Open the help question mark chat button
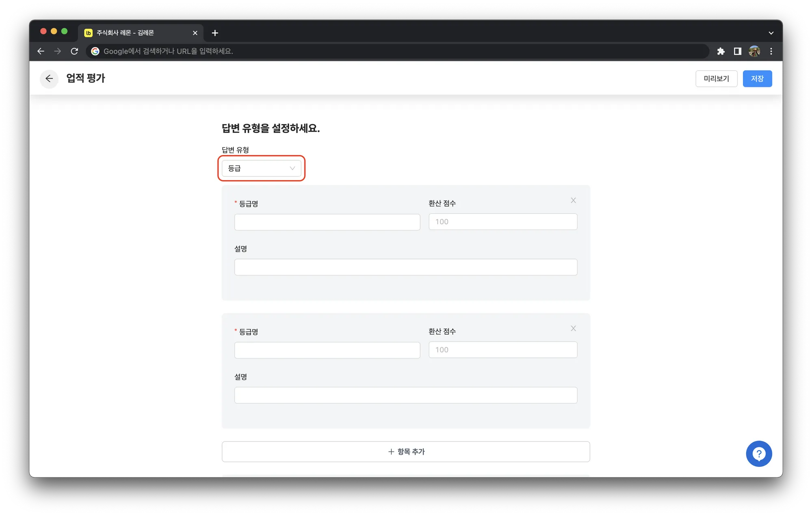812x516 pixels. [759, 454]
